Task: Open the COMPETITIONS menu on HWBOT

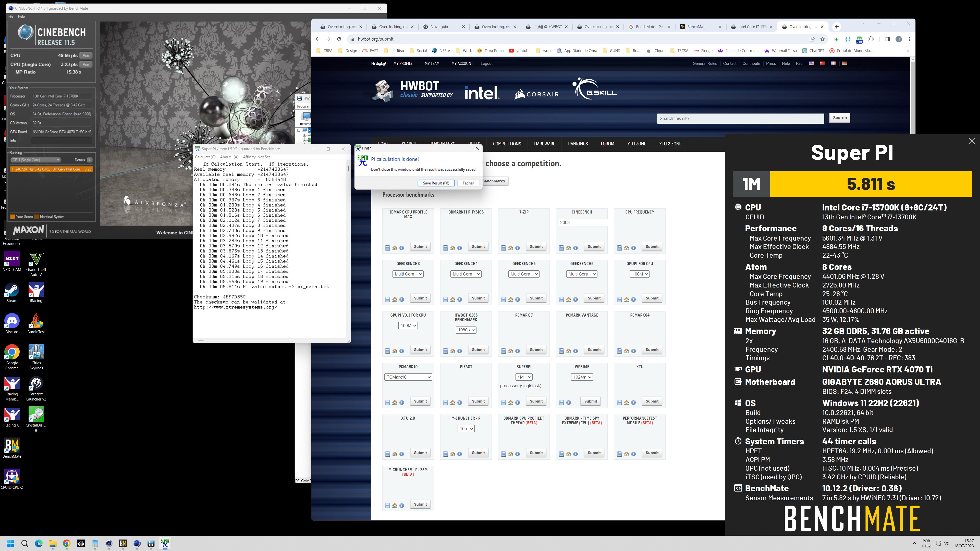Action: [507, 144]
